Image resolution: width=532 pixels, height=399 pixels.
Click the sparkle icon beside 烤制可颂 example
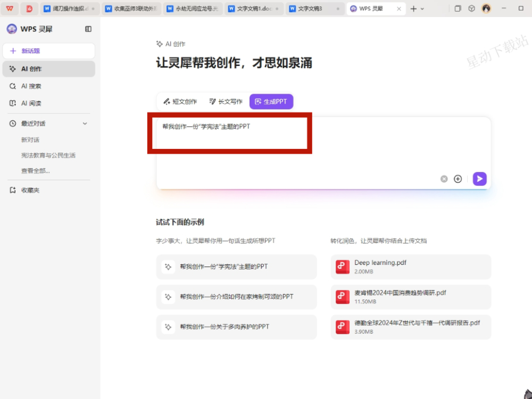(168, 297)
